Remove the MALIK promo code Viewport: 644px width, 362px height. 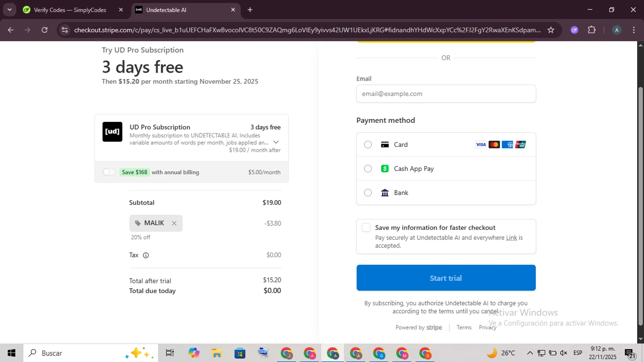(x=174, y=223)
